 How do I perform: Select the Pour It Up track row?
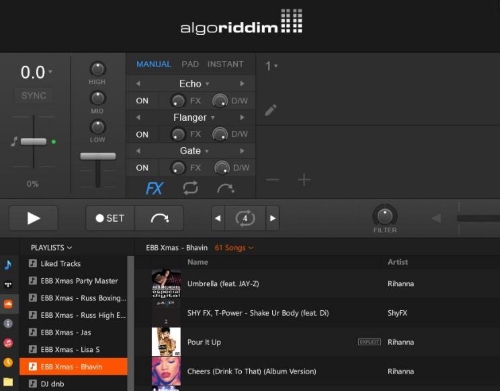[317, 342]
